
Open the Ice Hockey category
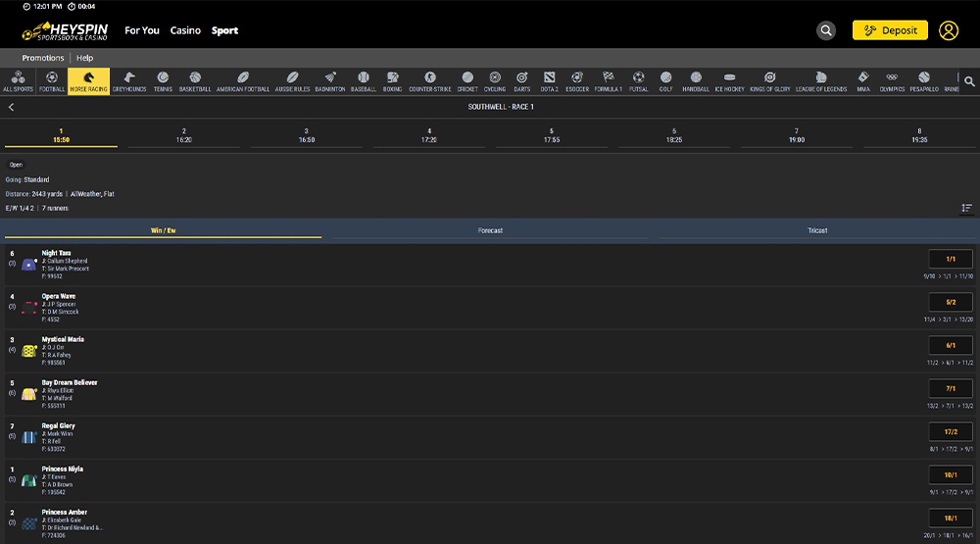(729, 81)
